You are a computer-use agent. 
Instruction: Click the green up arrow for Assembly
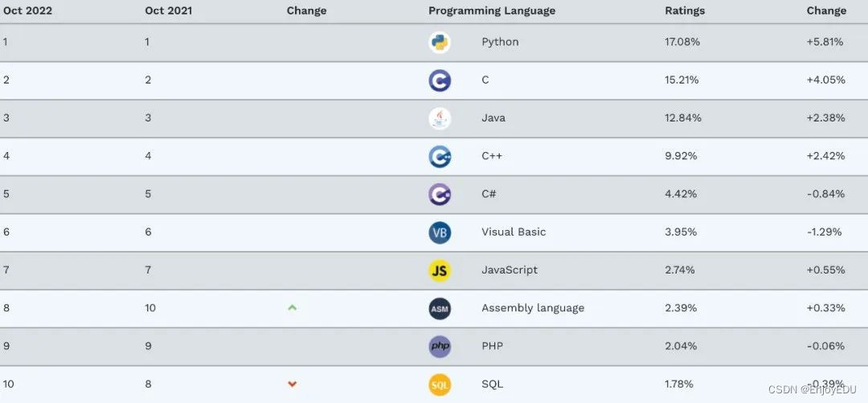(293, 307)
